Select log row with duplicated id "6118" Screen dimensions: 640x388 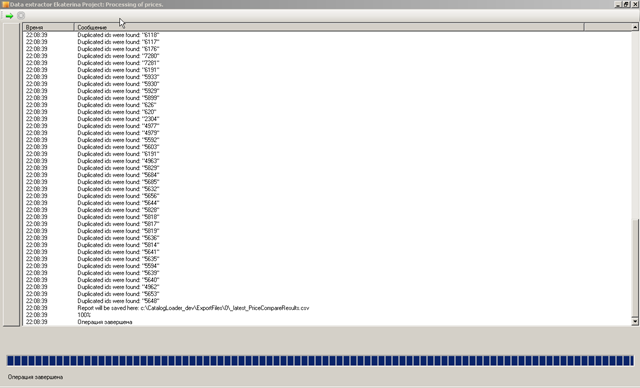(x=327, y=35)
